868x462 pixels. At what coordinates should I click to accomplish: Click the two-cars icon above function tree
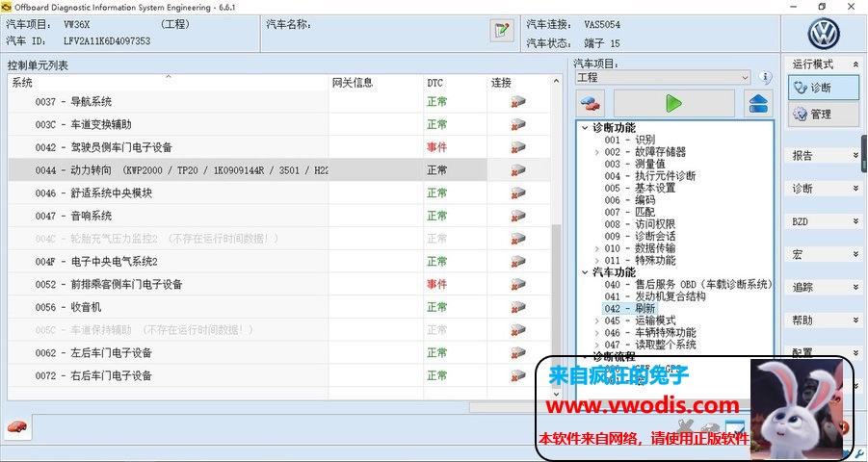coord(592,103)
